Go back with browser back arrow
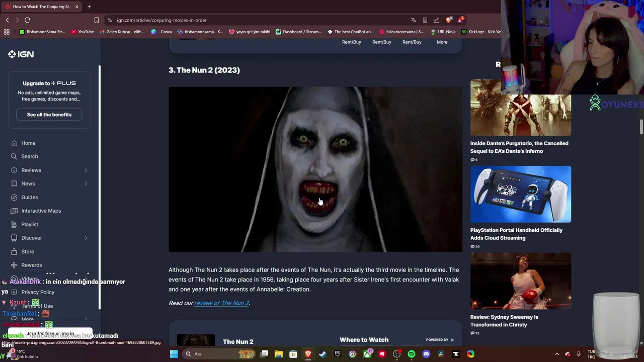 (7, 20)
